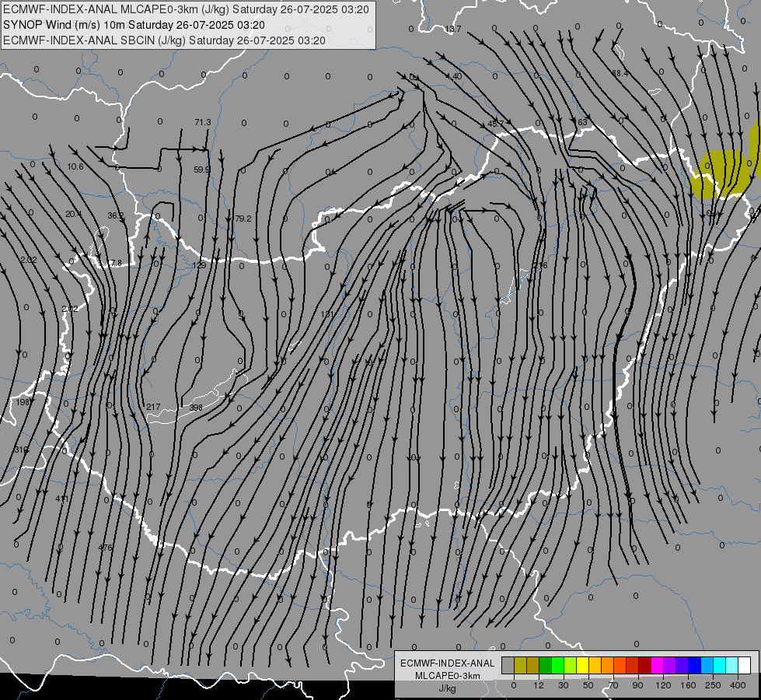
Task: Click the map value 476
Action: tap(105, 548)
